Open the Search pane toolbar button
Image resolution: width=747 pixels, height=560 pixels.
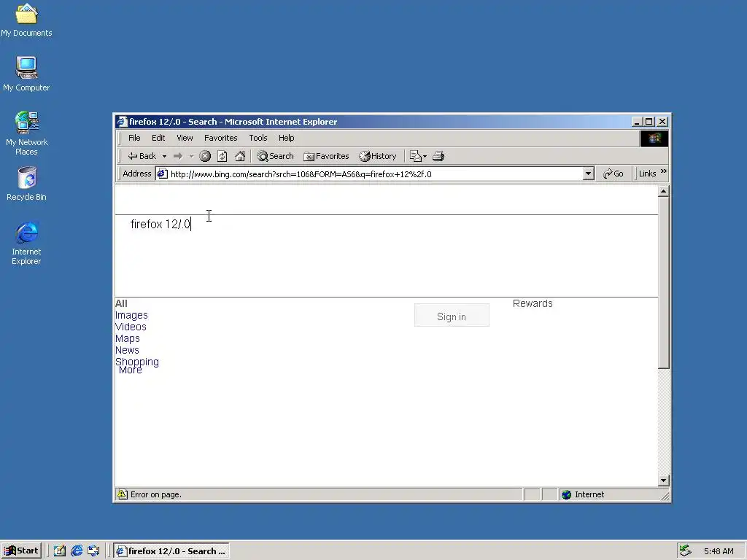point(275,156)
